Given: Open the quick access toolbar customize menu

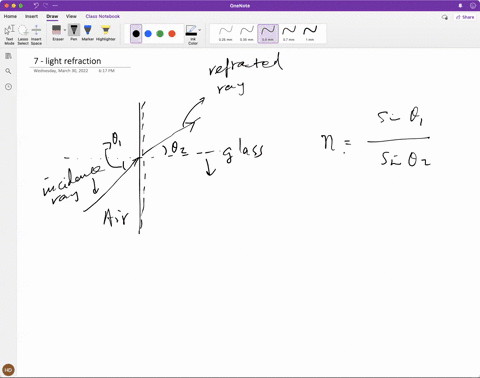Looking at the screenshot, I should click(x=55, y=6).
